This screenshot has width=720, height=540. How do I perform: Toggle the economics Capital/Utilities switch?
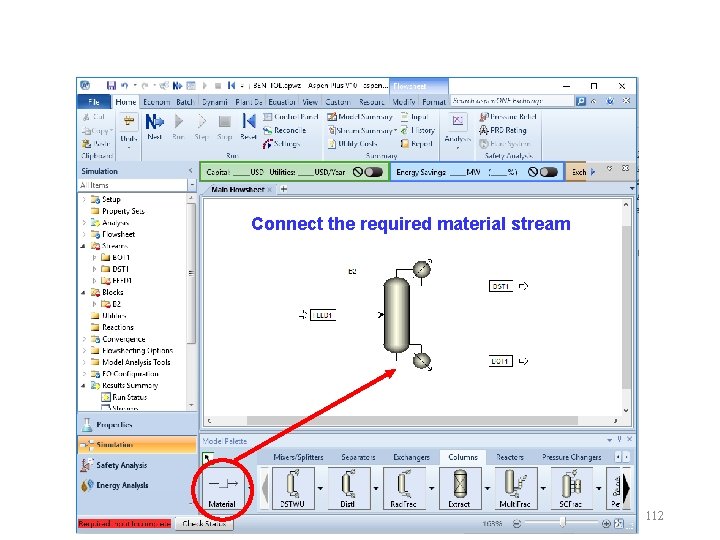pos(373,172)
